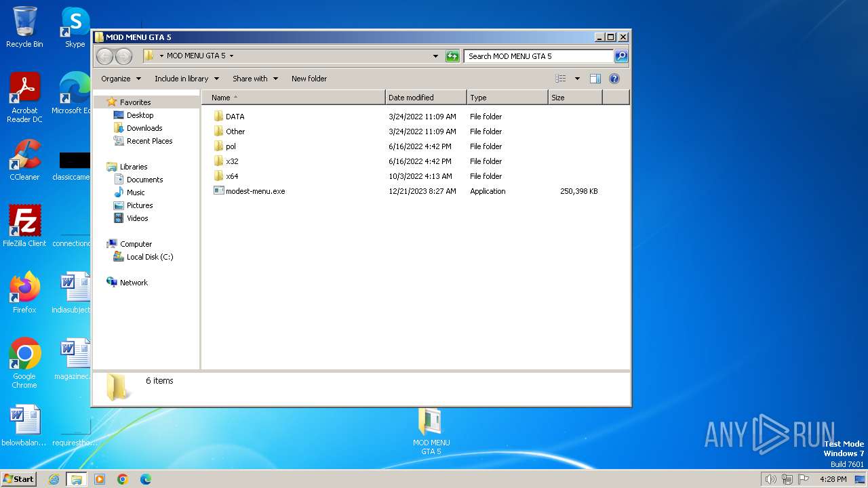Screen dimensions: 868x488
Task: Open FileZilla Client shortcut
Action: coord(24,226)
